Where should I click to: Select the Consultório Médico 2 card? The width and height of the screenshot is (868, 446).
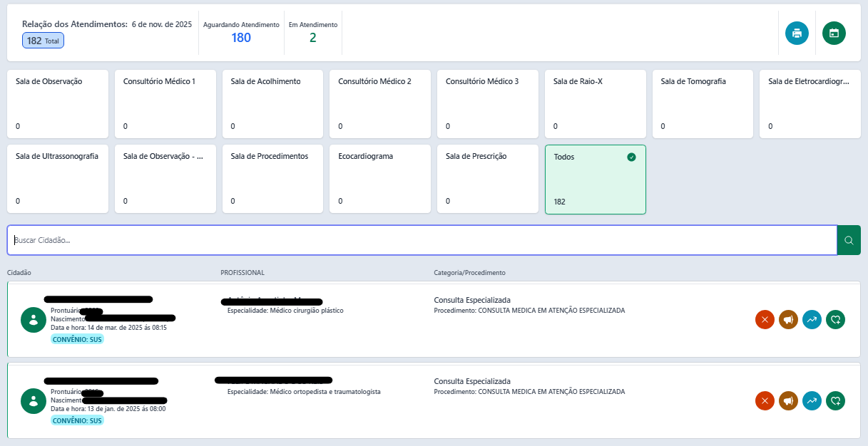point(381,104)
